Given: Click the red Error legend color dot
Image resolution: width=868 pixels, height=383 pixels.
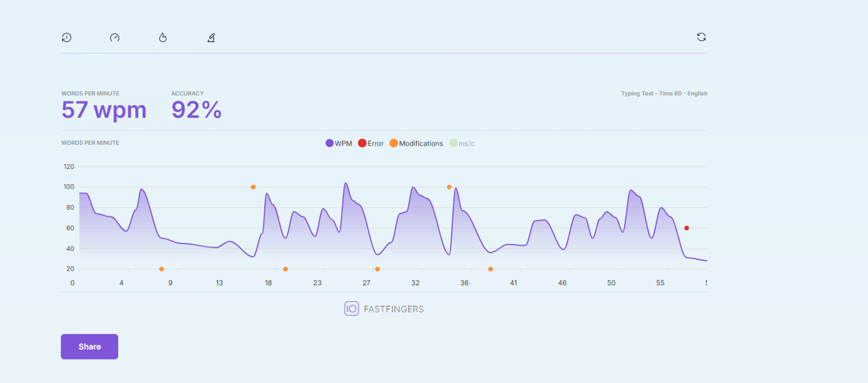Looking at the screenshot, I should click(362, 144).
